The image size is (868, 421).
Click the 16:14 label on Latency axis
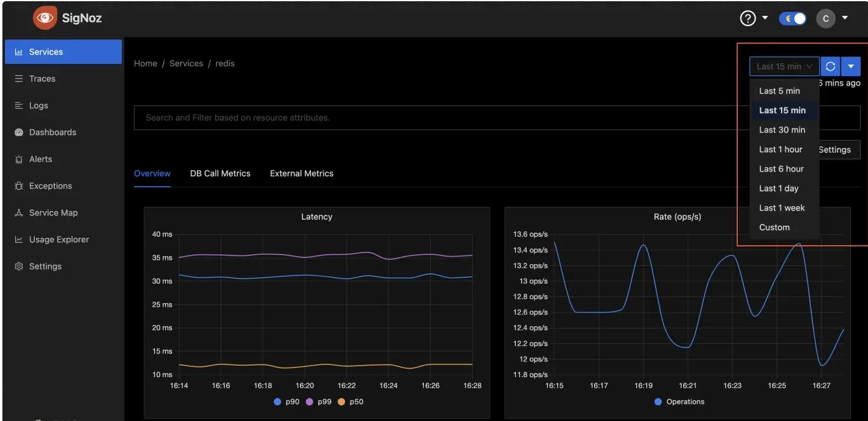click(179, 386)
